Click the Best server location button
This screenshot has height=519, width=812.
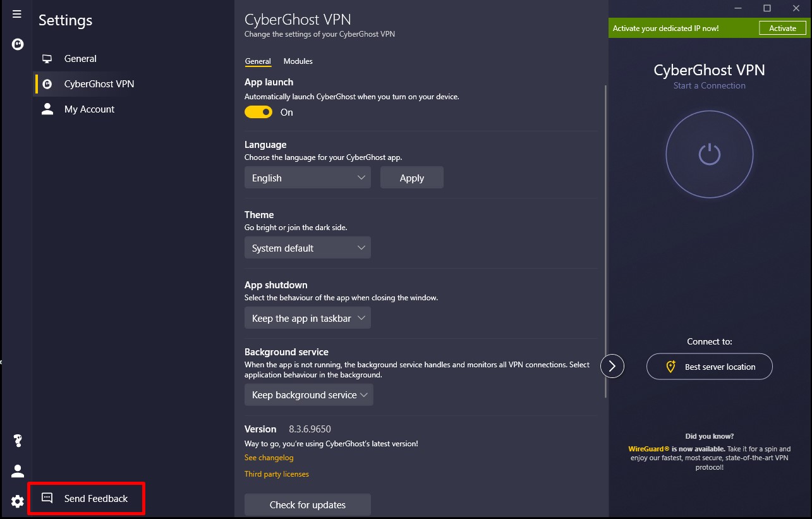tap(710, 367)
